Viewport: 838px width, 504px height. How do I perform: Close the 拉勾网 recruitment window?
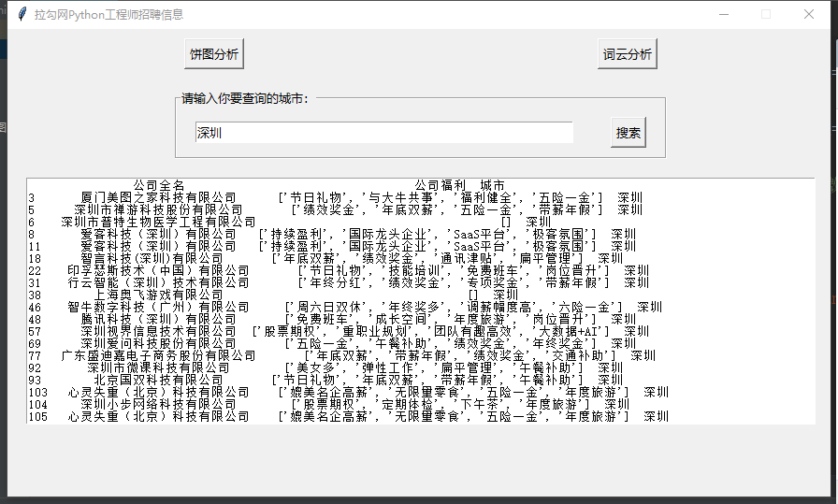click(x=809, y=14)
